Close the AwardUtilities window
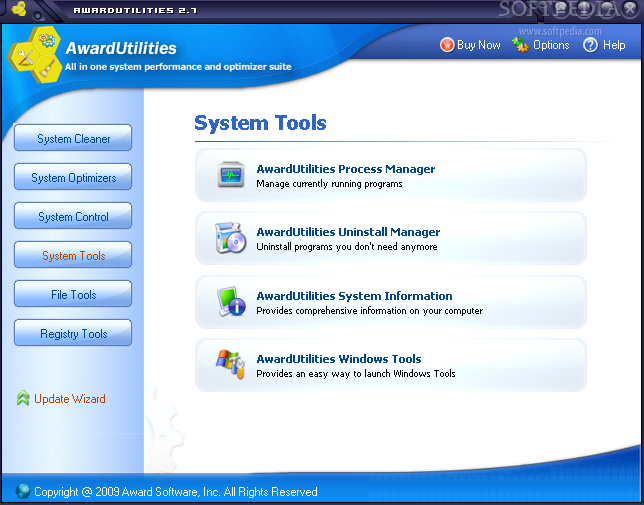This screenshot has height=505, width=644. (x=630, y=8)
